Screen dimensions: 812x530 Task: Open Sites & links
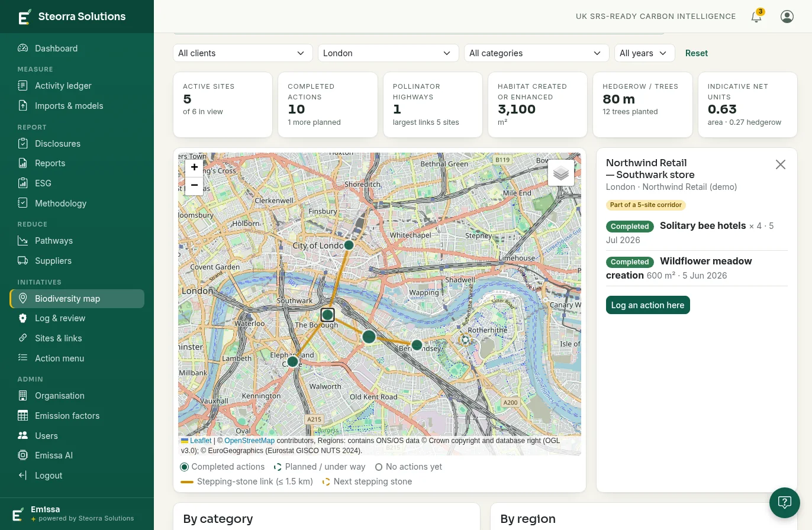(x=77, y=338)
